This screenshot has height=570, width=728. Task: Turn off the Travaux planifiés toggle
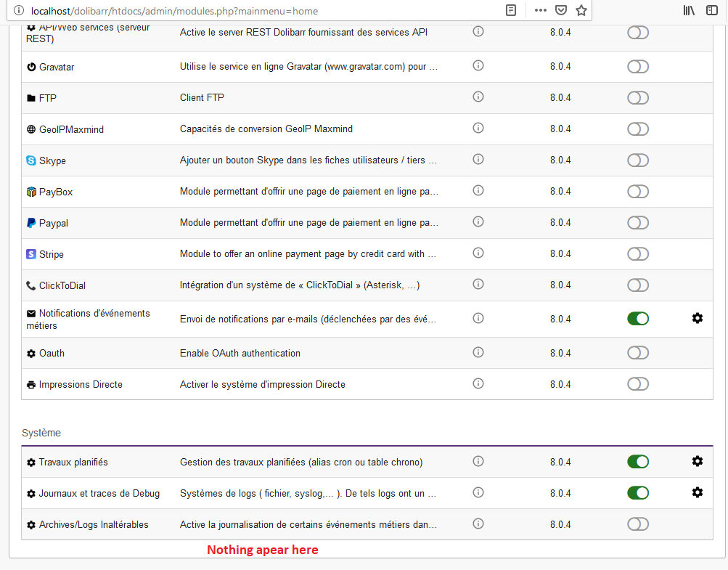pos(637,462)
